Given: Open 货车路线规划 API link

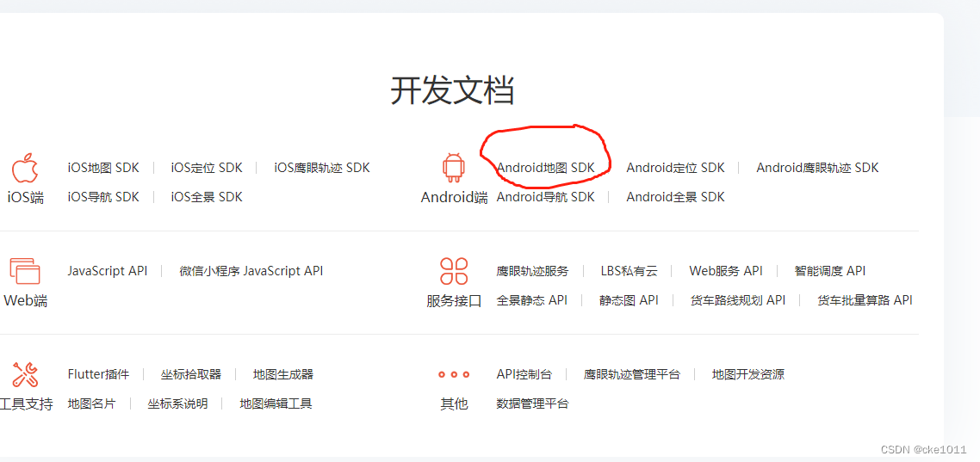Looking at the screenshot, I should pyautogui.click(x=737, y=300).
